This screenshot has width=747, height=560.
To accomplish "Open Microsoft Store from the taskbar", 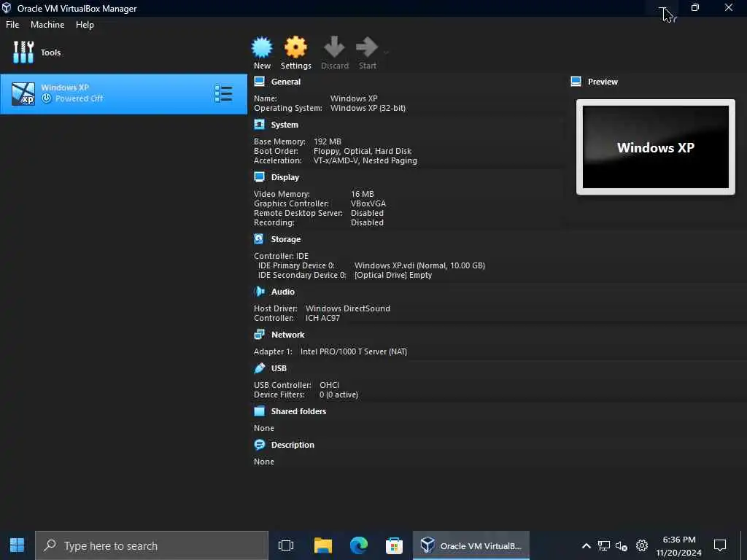I will click(394, 545).
